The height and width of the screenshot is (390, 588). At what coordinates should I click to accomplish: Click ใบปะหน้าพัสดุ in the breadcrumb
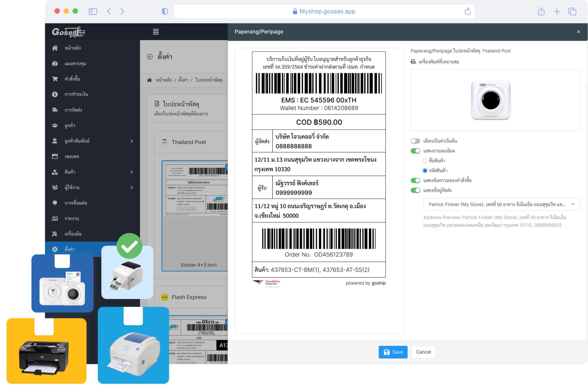coord(209,80)
